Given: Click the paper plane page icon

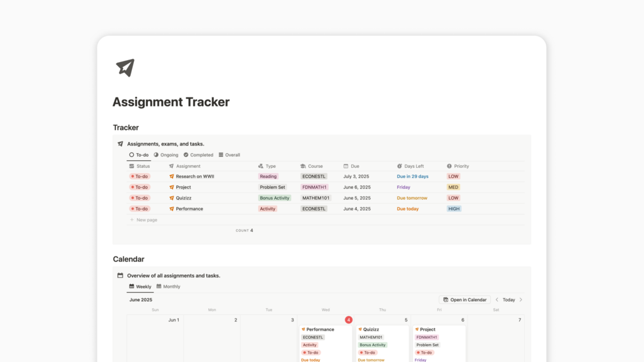Looking at the screenshot, I should (125, 68).
